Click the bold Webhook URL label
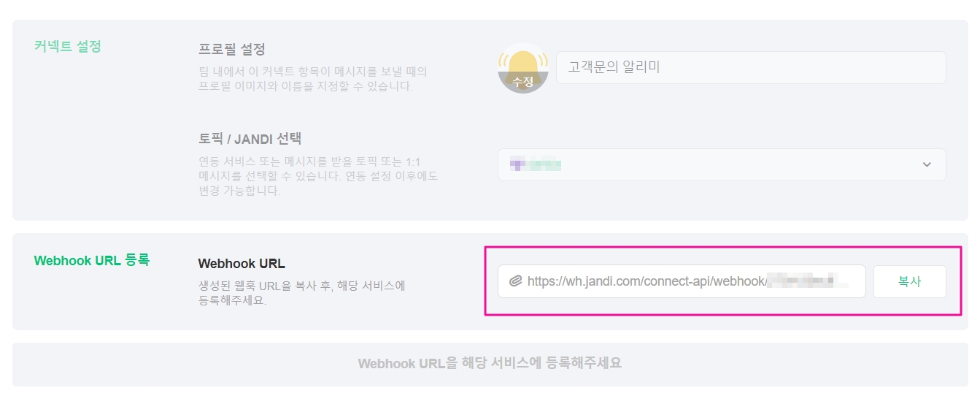 [x=241, y=263]
